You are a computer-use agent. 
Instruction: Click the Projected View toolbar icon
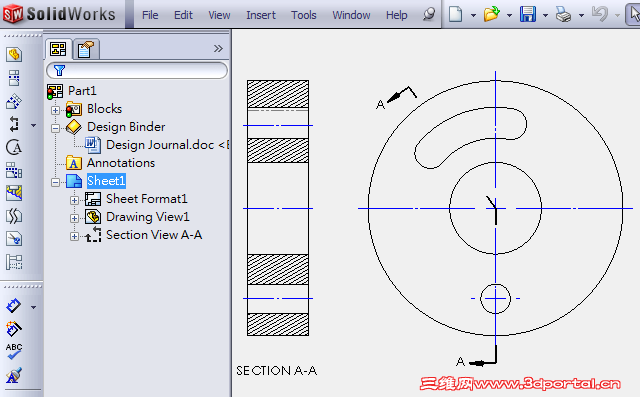coord(14,78)
